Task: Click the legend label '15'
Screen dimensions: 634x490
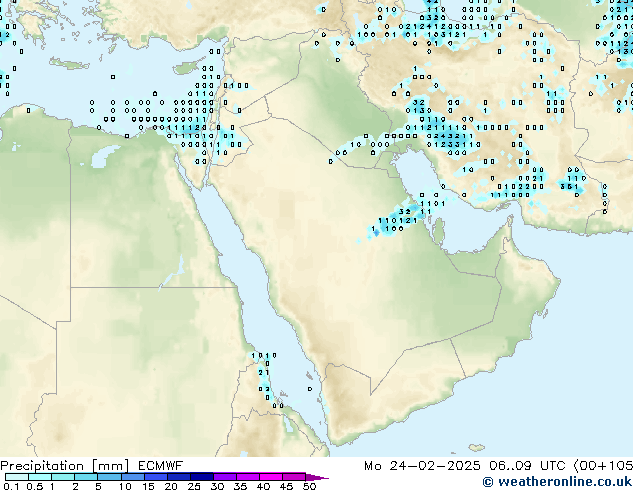Action: click(x=148, y=486)
